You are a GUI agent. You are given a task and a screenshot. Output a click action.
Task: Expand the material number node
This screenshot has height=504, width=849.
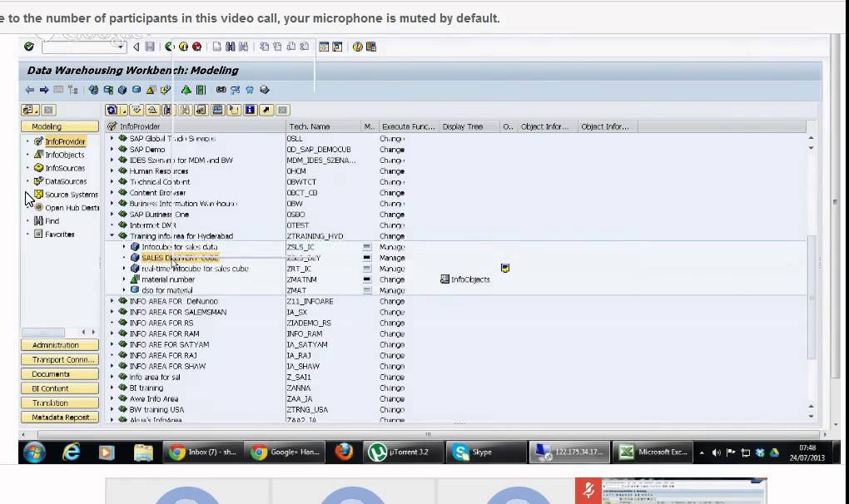(124, 279)
